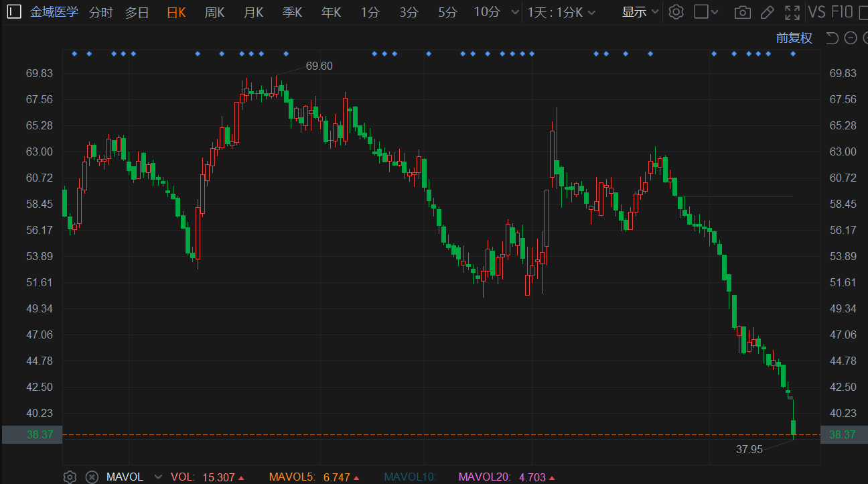The width and height of the screenshot is (868, 484).
Task: Switch to 1分 one-minute chart
Action: [370, 12]
